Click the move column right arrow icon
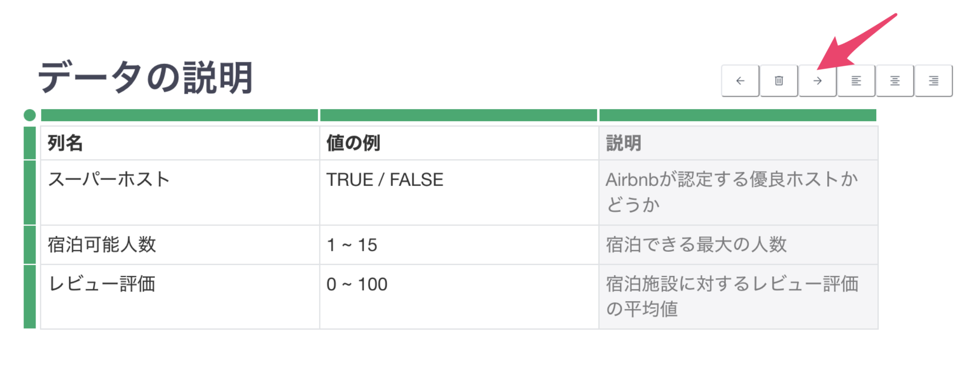 818,81
